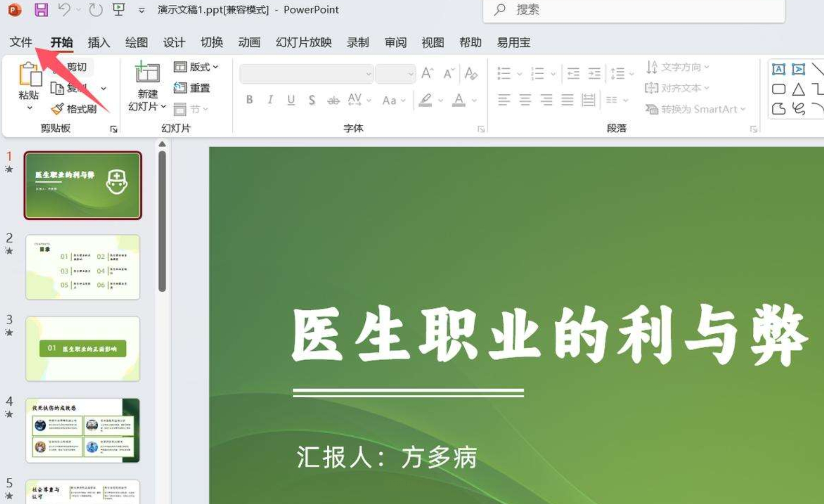The width and height of the screenshot is (824, 504).
Task: Open the Paste options dropdown arrow
Action: (x=29, y=108)
